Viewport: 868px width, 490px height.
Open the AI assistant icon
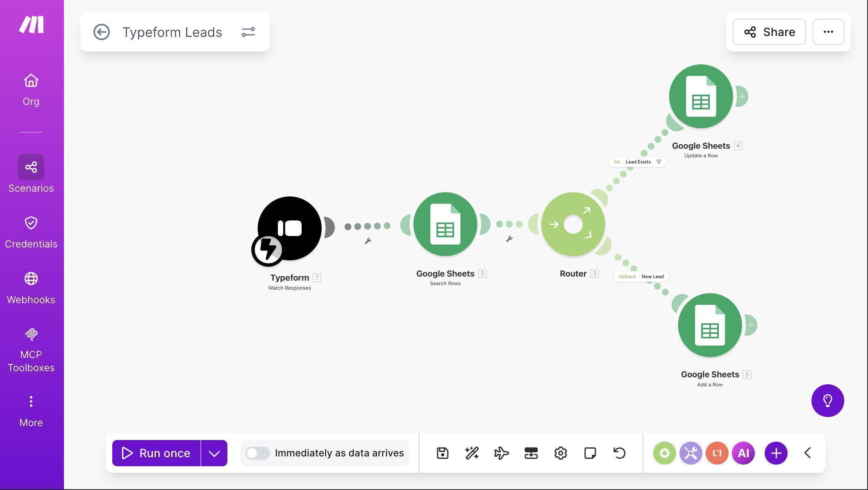click(x=743, y=453)
